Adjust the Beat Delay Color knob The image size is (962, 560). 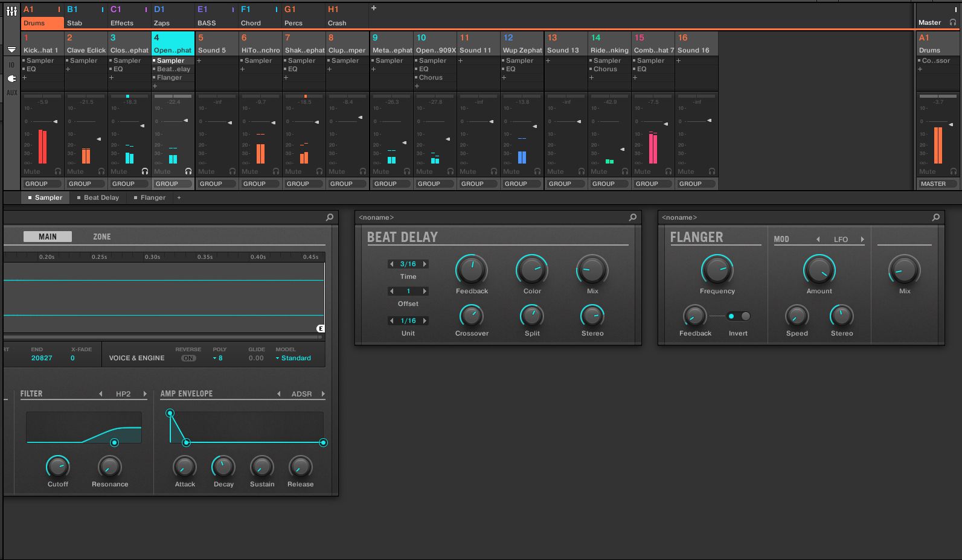tap(532, 270)
